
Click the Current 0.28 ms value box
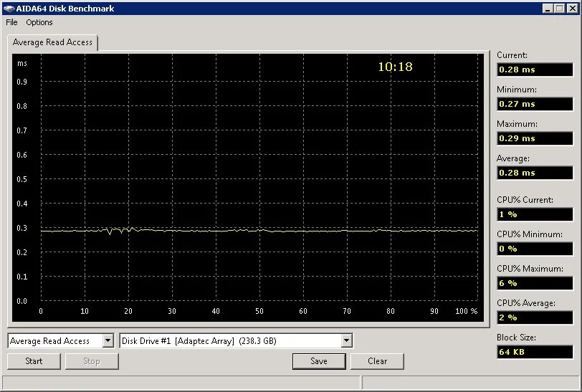click(x=535, y=70)
